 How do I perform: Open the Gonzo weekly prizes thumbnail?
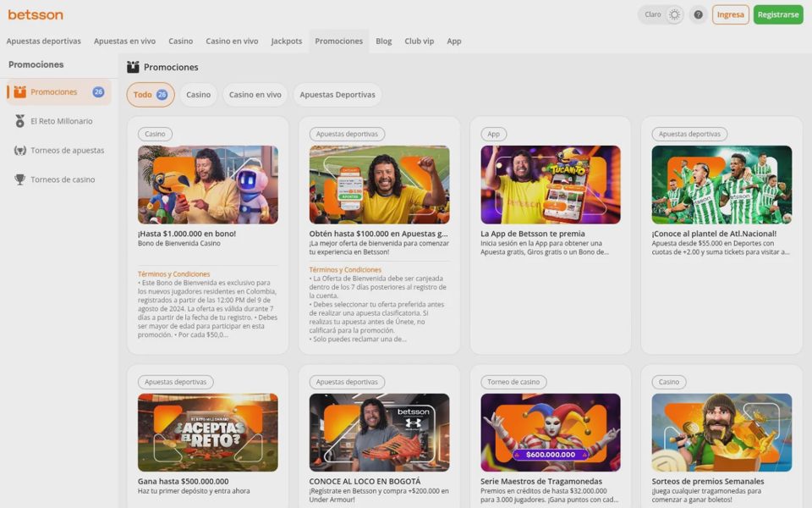point(721,433)
